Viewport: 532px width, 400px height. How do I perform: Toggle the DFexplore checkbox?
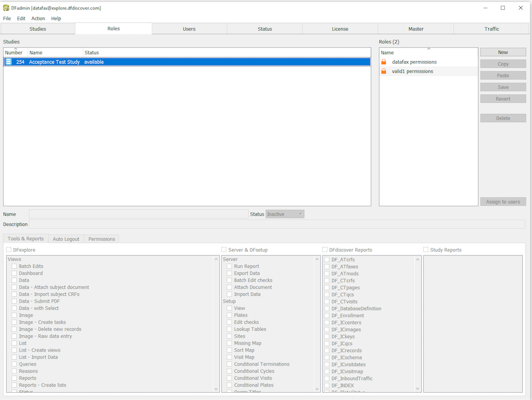pyautogui.click(x=9, y=250)
